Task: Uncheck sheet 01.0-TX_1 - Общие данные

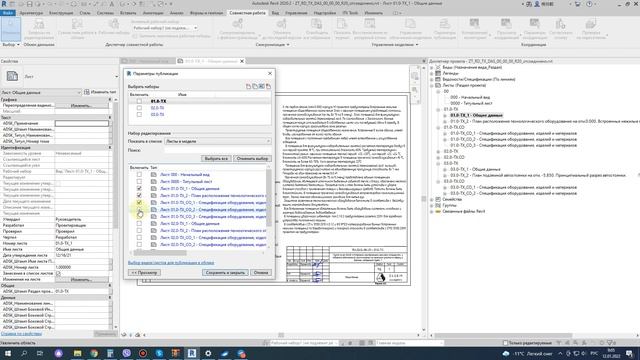Action: pos(139,189)
